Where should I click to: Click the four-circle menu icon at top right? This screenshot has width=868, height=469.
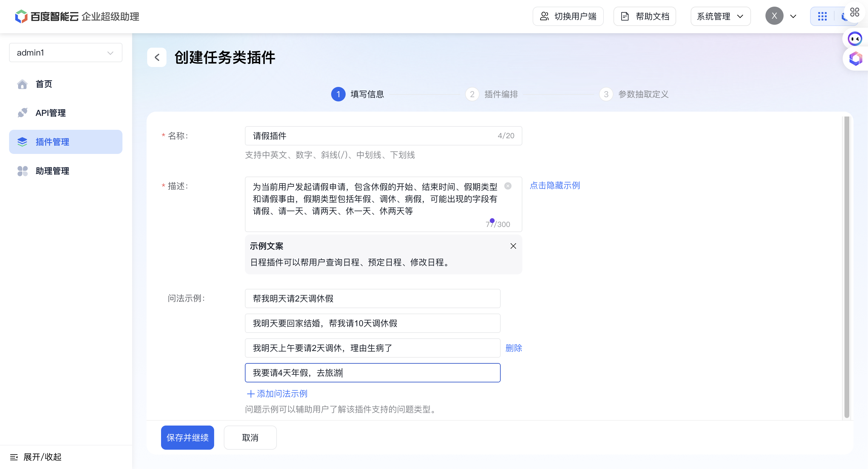pos(854,12)
